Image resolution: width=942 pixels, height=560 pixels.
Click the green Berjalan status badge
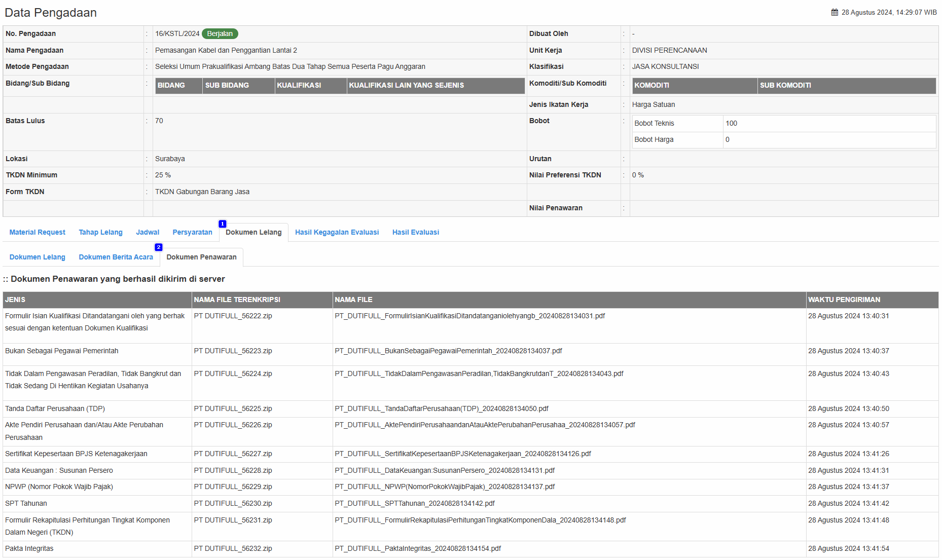coord(220,34)
